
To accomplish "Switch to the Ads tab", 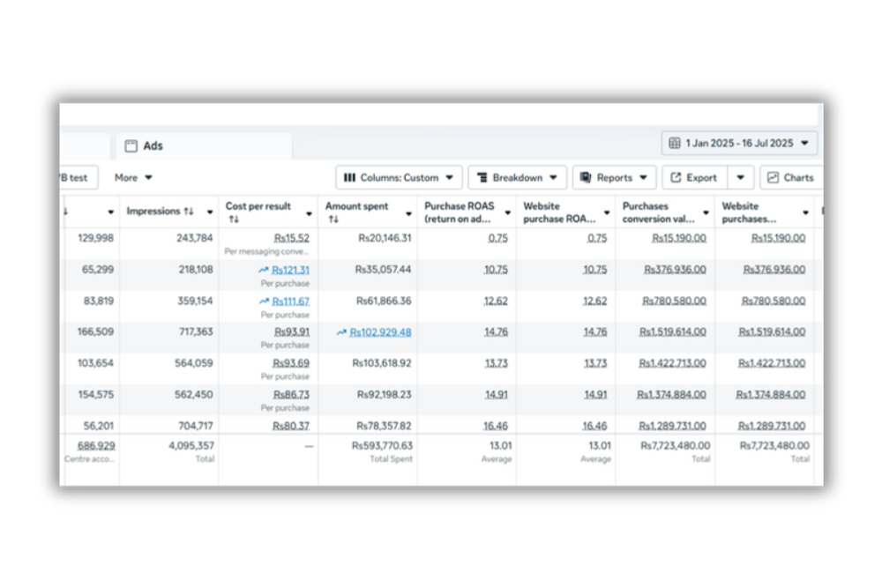I will tap(153, 146).
